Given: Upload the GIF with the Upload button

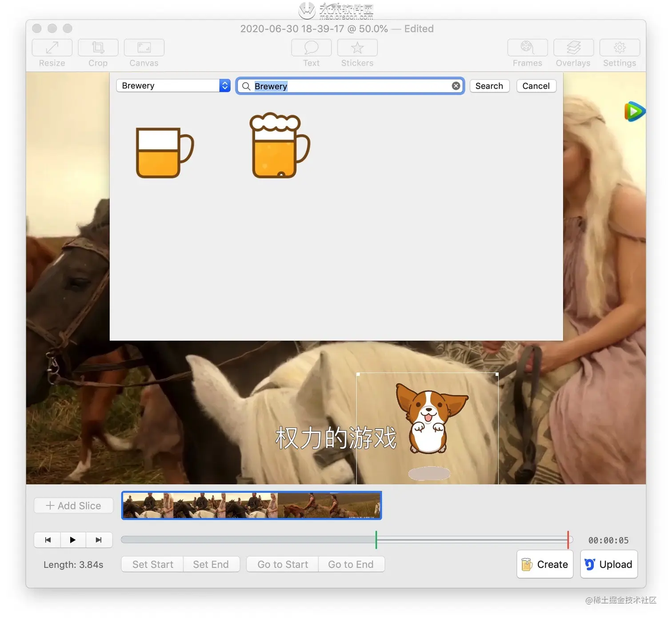Looking at the screenshot, I should tap(609, 564).
